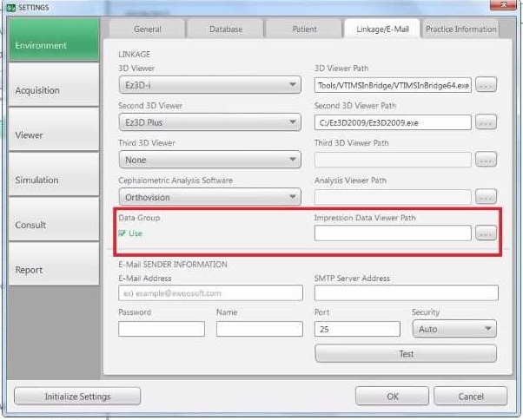This screenshot has height=420, width=523.
Task: Browse for the Third 3D Viewer Path
Action: (486, 160)
